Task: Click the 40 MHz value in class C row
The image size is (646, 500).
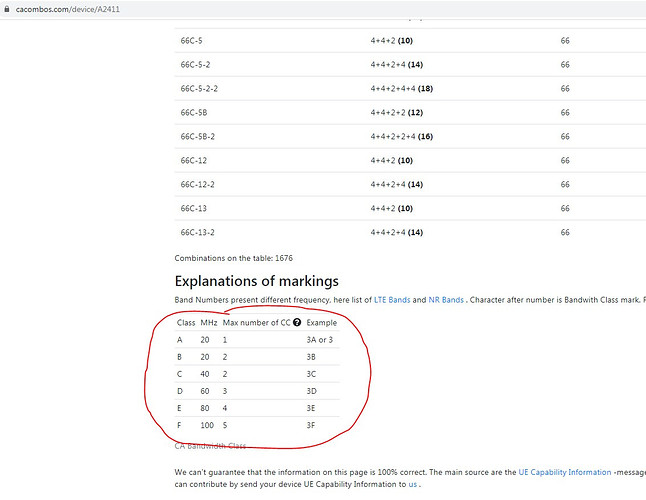Action: tap(205, 374)
